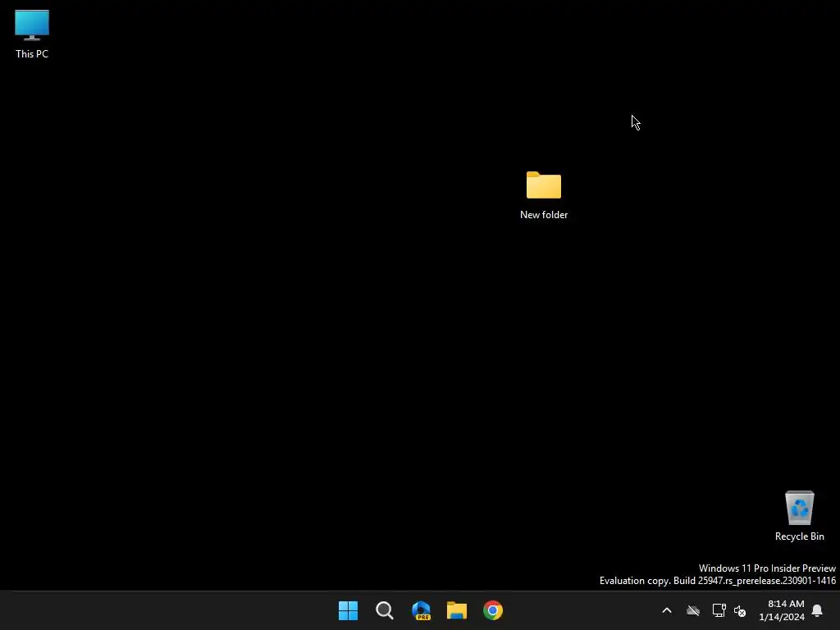
Task: Open the Windows Start menu
Action: [348, 610]
